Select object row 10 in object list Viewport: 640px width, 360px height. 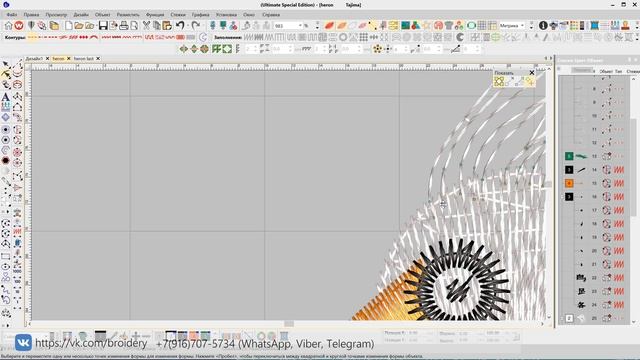tap(594, 116)
